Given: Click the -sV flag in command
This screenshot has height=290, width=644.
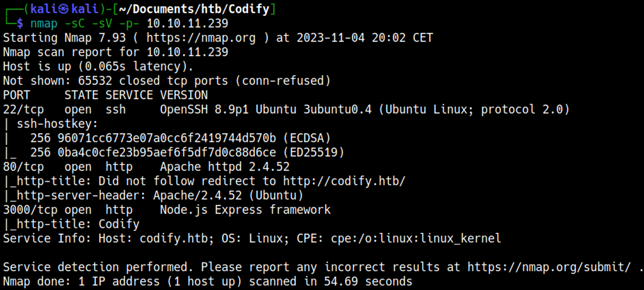Looking at the screenshot, I should pyautogui.click(x=102, y=23).
